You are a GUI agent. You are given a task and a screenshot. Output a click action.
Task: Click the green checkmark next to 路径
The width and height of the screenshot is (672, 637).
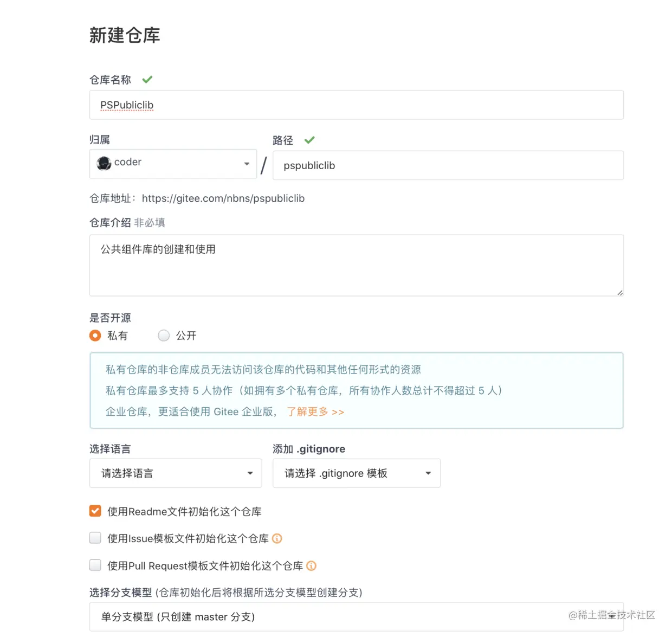[x=309, y=139]
